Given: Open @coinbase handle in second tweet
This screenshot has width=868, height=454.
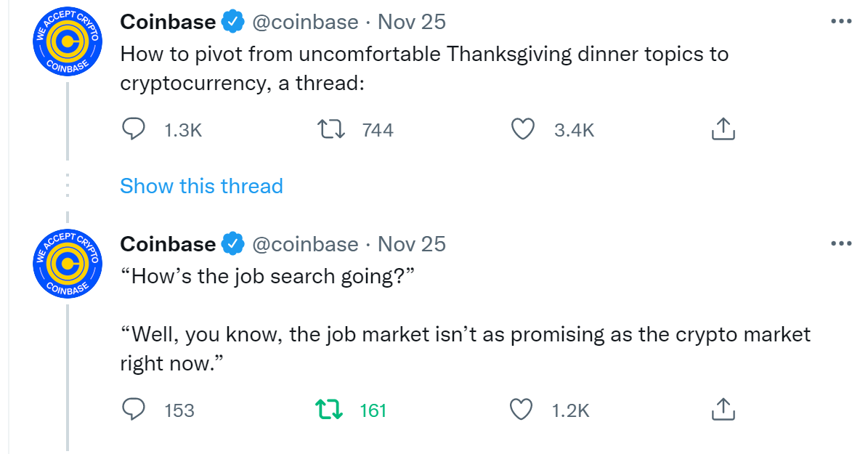Looking at the screenshot, I should pyautogui.click(x=306, y=244).
